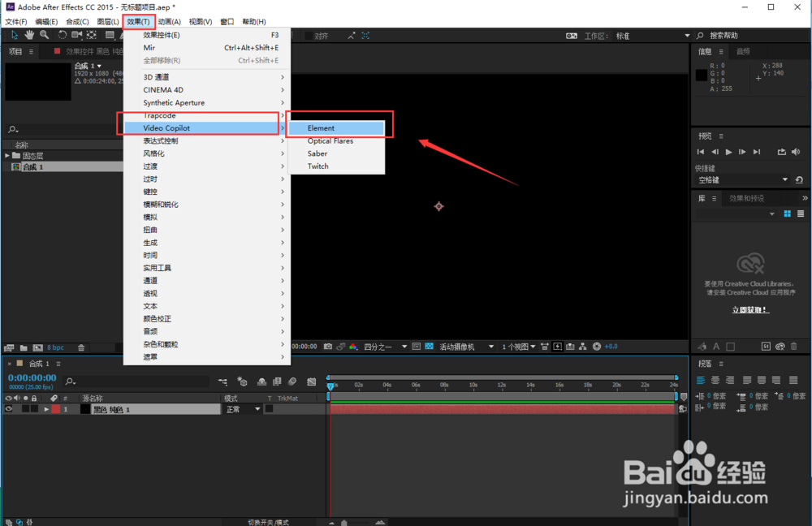
Task: Select the Selection arrow tool
Action: click(15, 35)
